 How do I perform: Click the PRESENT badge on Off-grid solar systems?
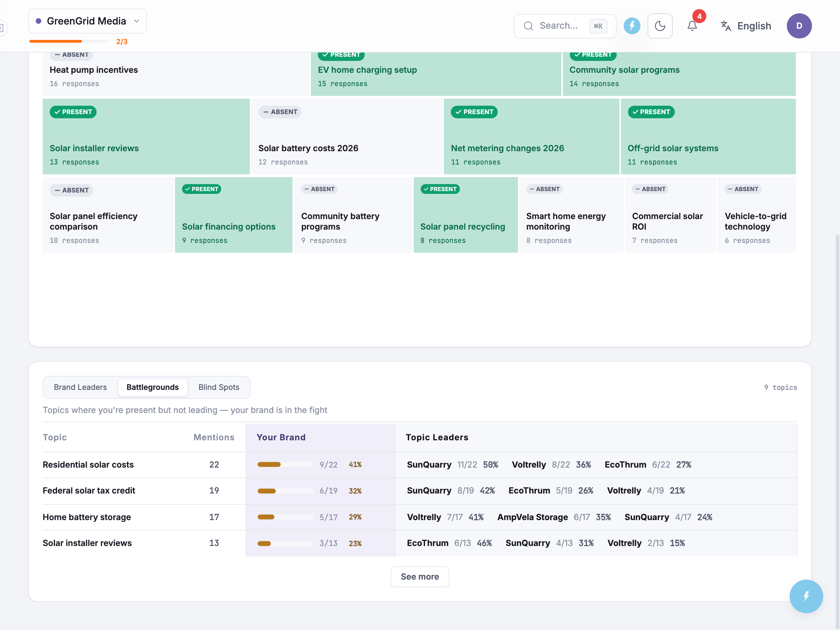(651, 112)
